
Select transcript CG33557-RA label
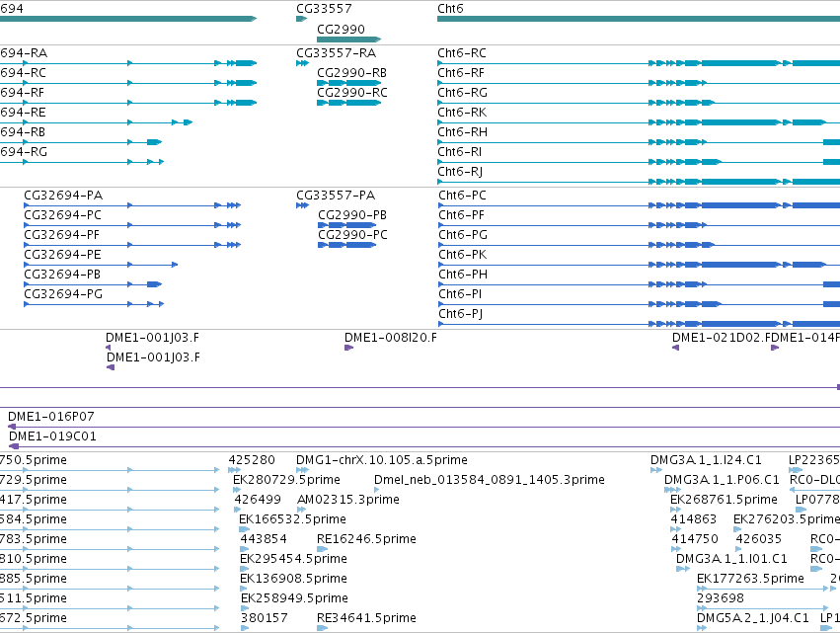(337, 53)
